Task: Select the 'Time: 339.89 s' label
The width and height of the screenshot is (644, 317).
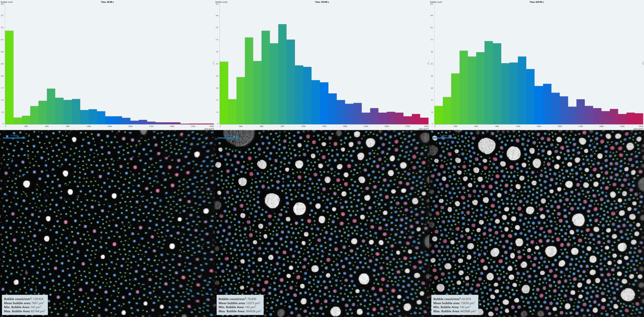Action: tap(322, 2)
